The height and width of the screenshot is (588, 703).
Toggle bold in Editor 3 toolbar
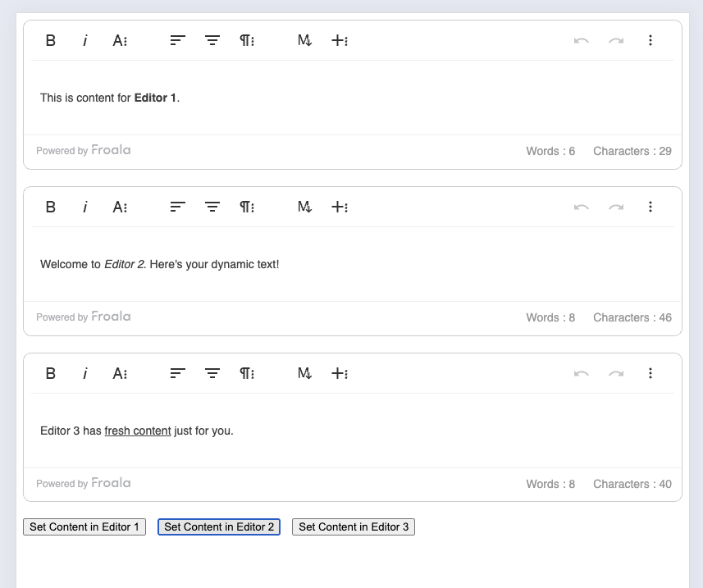(50, 373)
